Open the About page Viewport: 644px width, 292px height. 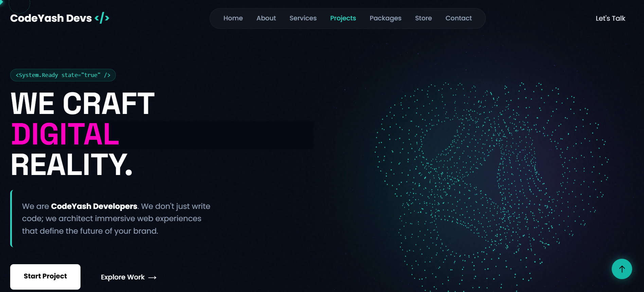point(266,18)
